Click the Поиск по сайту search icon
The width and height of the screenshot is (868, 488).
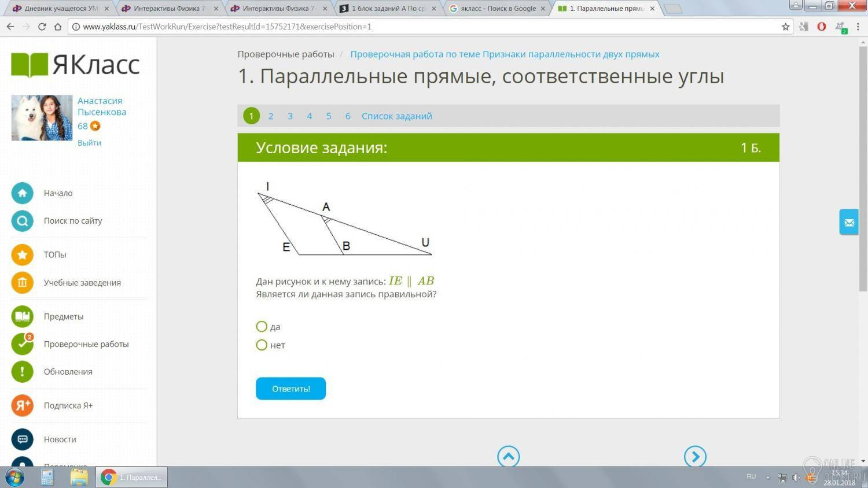[x=22, y=221]
